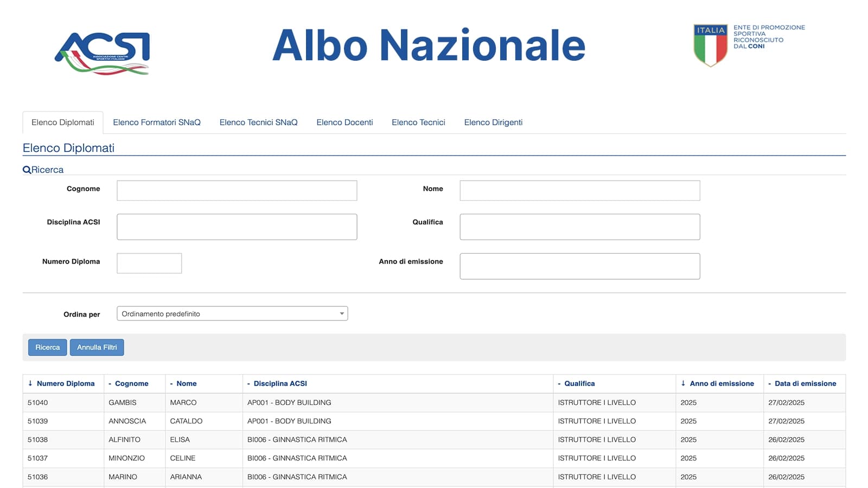Open the Qualifica selector field
This screenshot has width=868, height=488.
coord(579,227)
